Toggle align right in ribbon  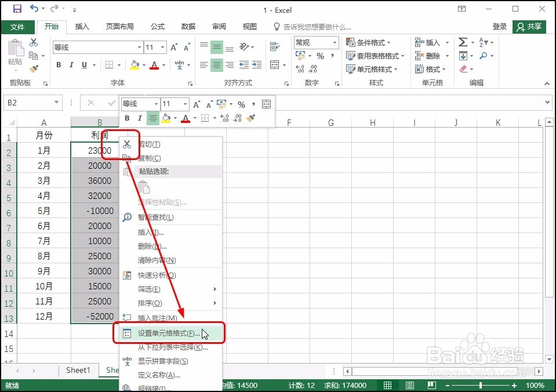pos(230,64)
